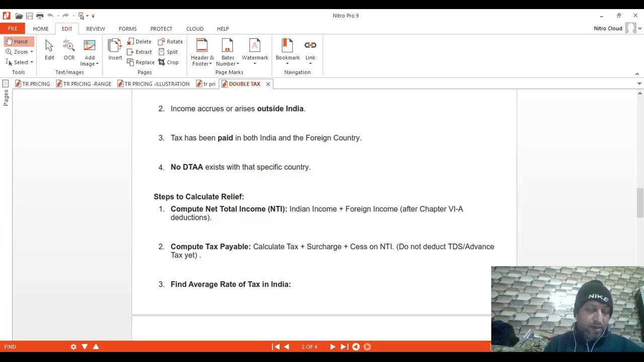644x362 pixels.
Task: Switch to the TR PRICING -RANGE document tab
Action: pyautogui.click(x=84, y=84)
